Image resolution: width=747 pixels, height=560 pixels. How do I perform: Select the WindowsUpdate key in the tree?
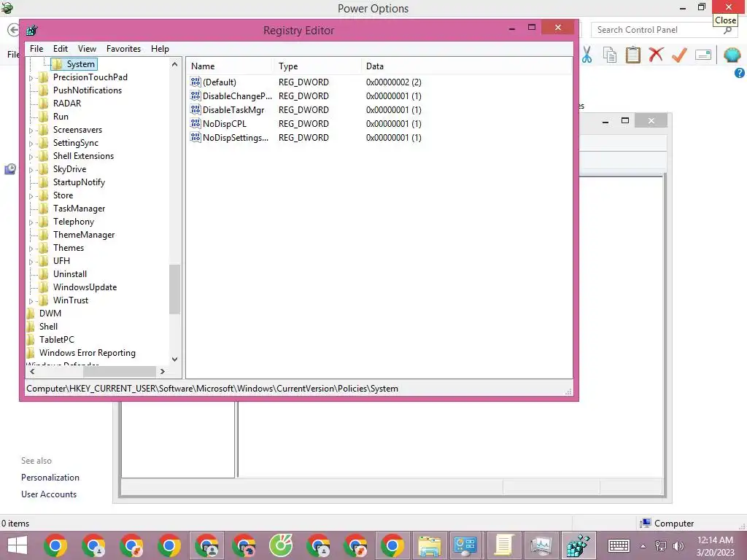coord(85,287)
